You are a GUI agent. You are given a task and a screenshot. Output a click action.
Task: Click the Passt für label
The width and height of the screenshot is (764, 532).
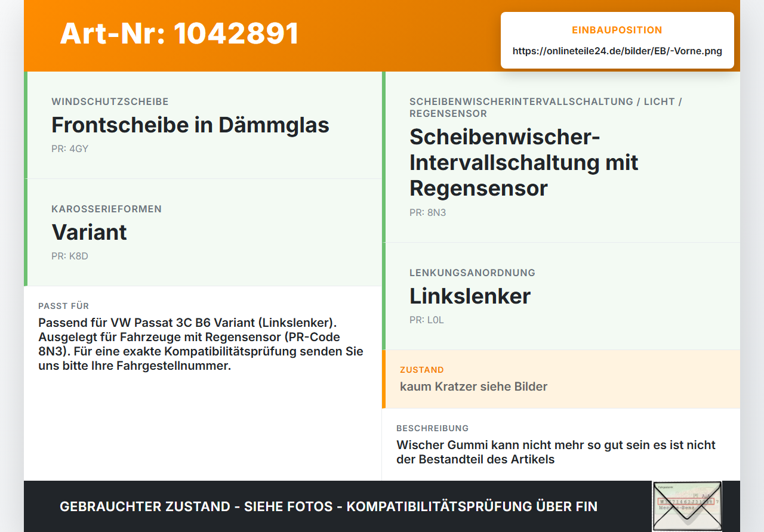pyautogui.click(x=63, y=306)
